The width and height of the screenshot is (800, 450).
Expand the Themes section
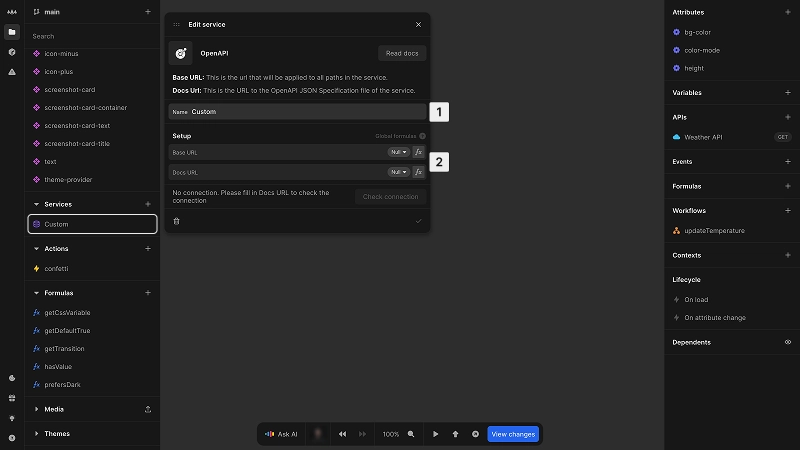[x=36, y=434]
